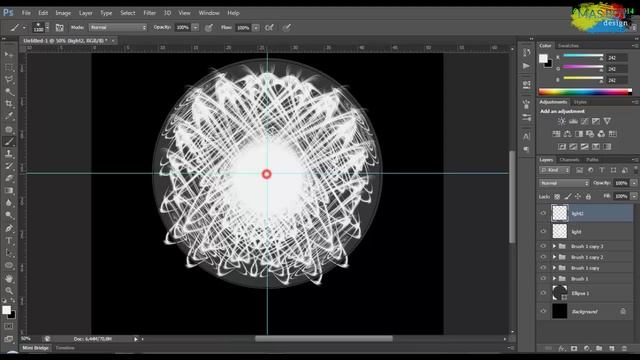This screenshot has height=360, width=640.
Task: Select the Rectangular Marquee tool
Action: [9, 67]
